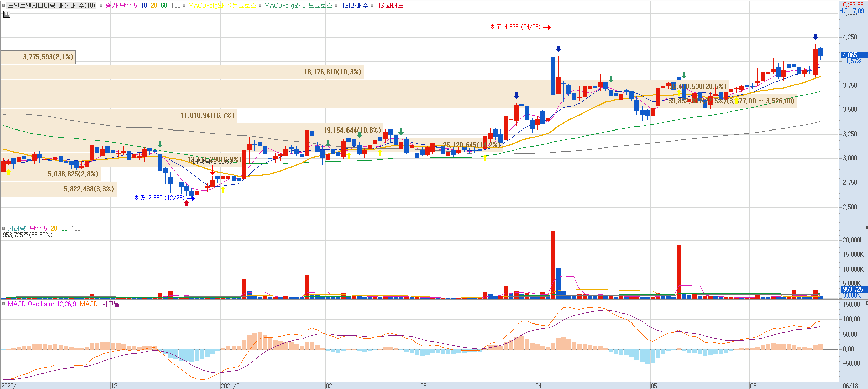Click the yellow MACD-sig와 골든크로스 label
Image resolution: width=868 pixels, height=389 pixels.
[222, 5]
